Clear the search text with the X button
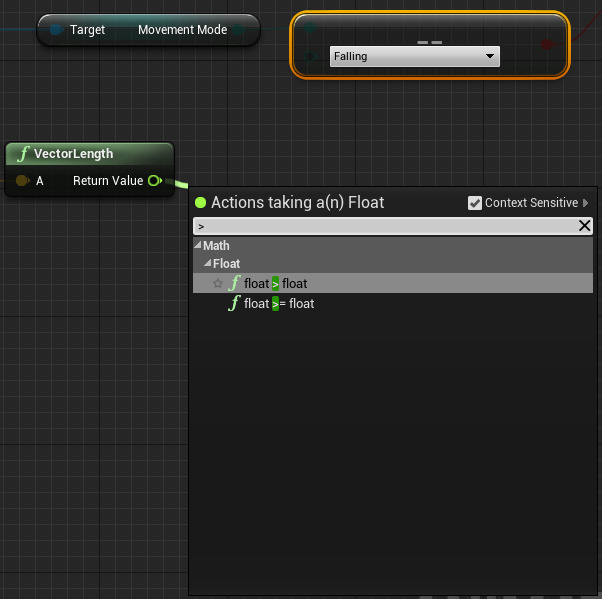Viewport: 602px width, 599px height. [x=585, y=226]
